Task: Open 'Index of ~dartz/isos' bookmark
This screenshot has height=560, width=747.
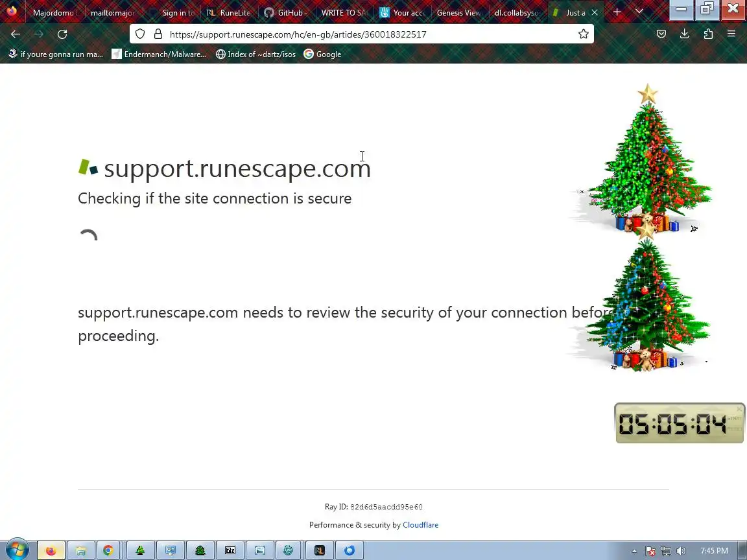Action: [x=256, y=54]
